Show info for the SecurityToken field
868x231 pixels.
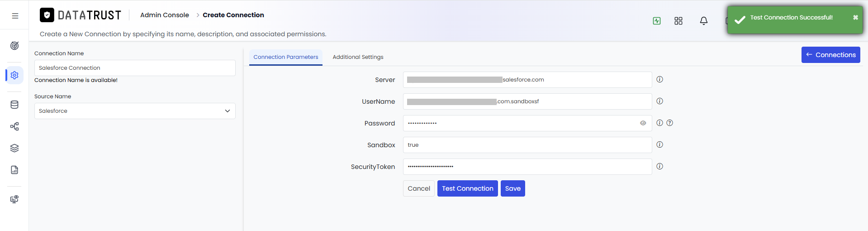[x=660, y=166]
